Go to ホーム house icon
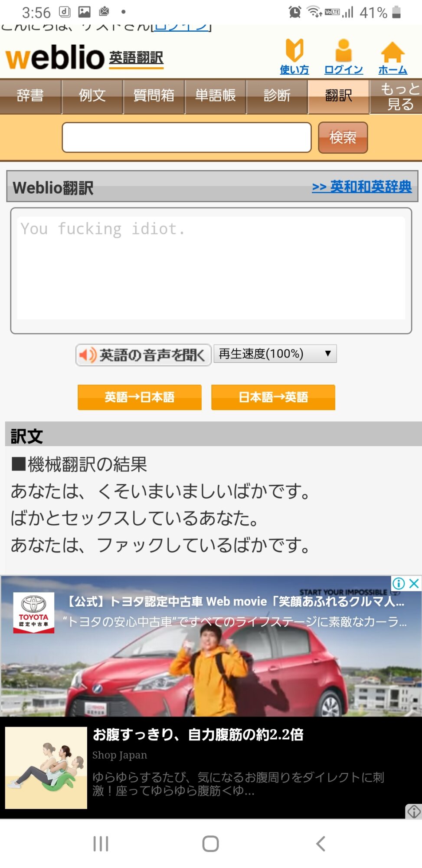This screenshot has height=868, width=422. coord(393,57)
